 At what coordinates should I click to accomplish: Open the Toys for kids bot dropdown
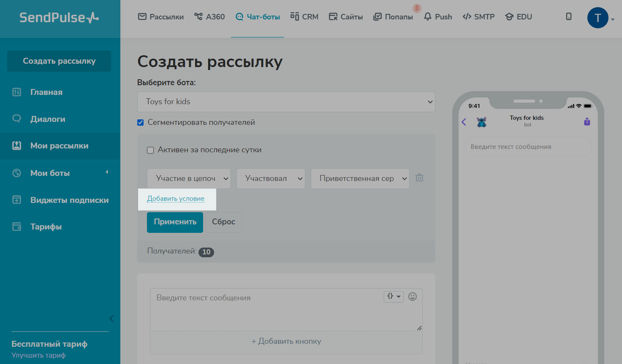point(286,102)
